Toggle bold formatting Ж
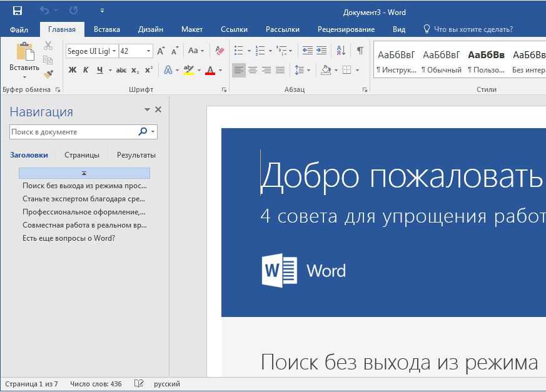546x392 pixels. (72, 70)
